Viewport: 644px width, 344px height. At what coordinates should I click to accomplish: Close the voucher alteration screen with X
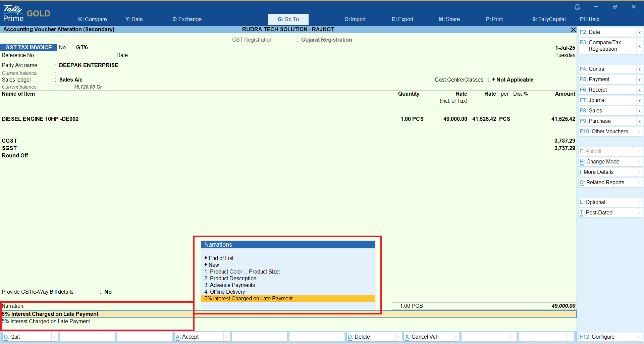pyautogui.click(x=573, y=30)
